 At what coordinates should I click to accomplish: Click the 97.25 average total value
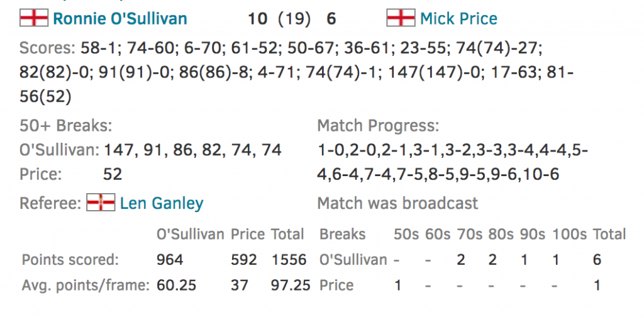289,285
